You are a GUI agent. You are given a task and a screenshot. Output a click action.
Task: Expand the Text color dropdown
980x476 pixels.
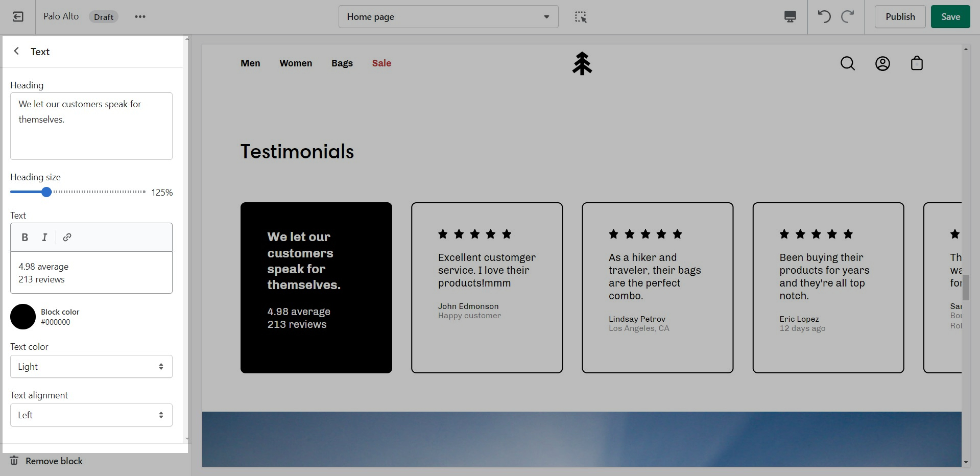click(91, 367)
